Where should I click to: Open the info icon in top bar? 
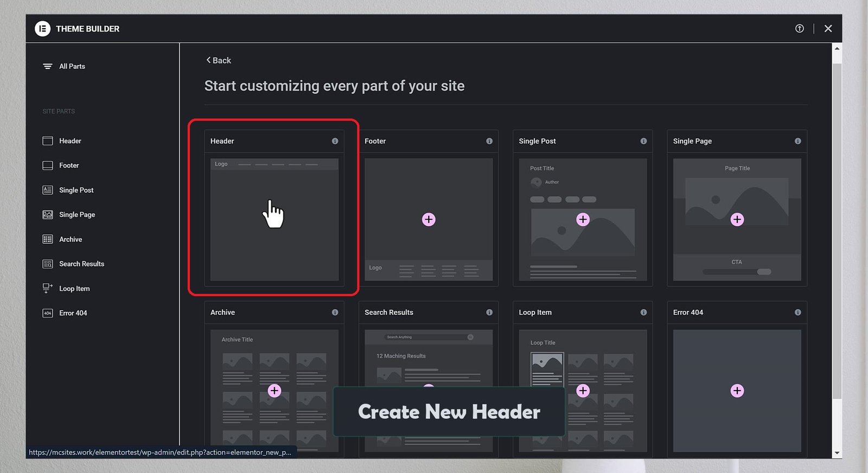(x=800, y=29)
